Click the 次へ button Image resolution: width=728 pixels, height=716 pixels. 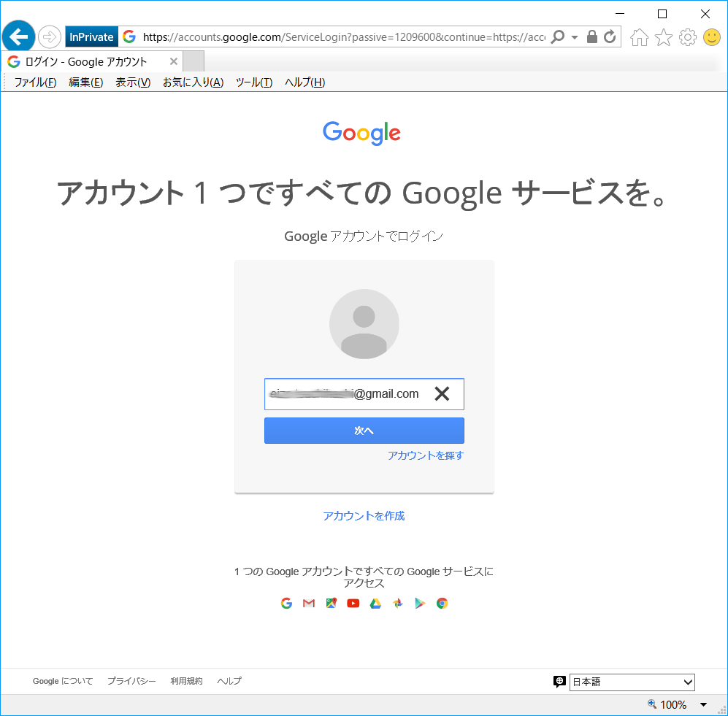tap(364, 431)
